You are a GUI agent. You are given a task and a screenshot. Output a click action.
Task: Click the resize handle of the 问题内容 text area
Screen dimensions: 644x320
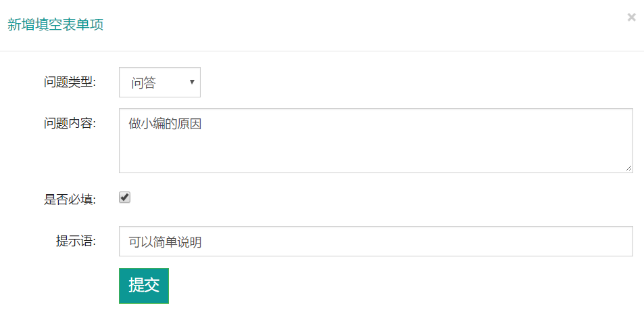628,168
